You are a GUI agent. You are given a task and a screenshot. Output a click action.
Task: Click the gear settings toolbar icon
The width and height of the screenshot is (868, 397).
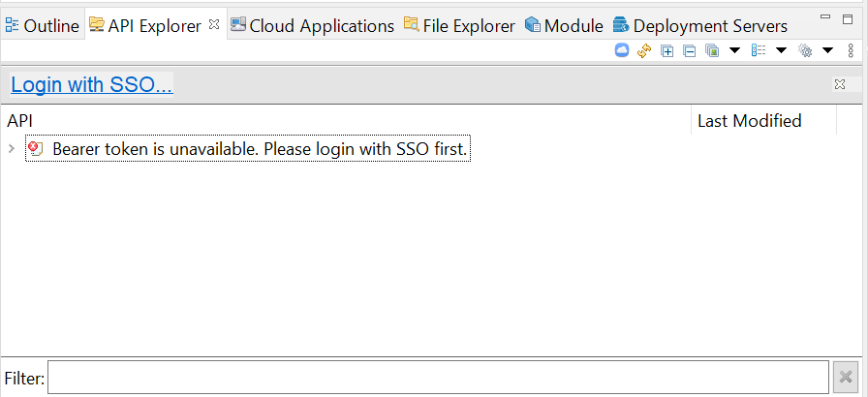click(x=805, y=51)
